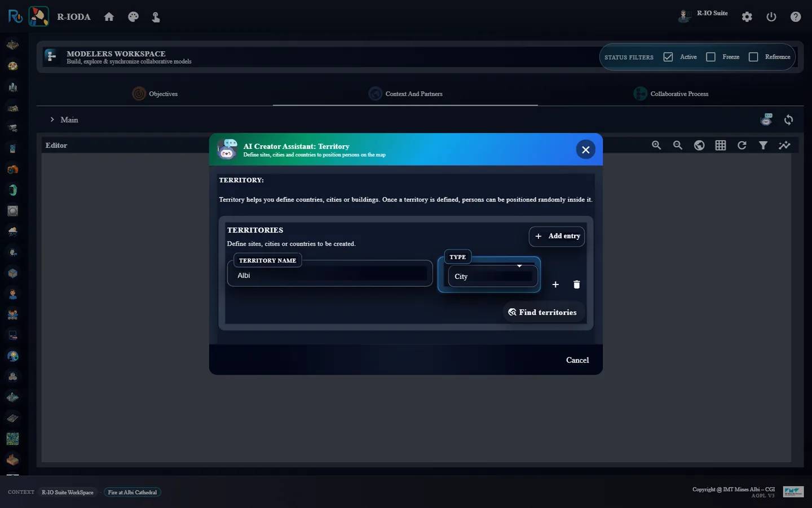The height and width of the screenshot is (508, 812).
Task: Select the green smartwatch sidebar icon
Action: [x=12, y=190]
